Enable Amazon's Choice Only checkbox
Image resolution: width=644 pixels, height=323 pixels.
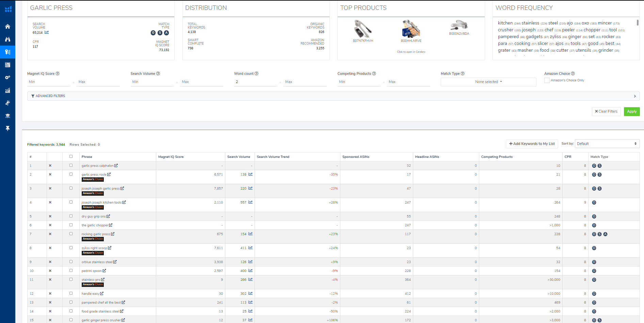[x=547, y=80]
